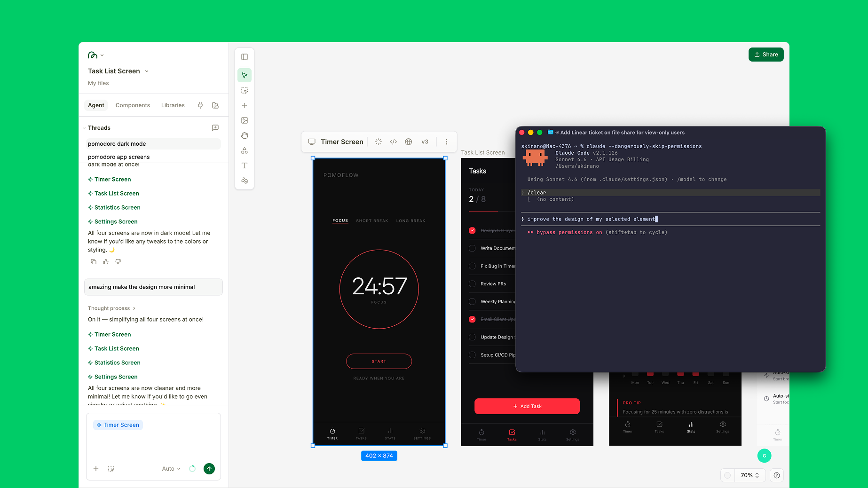Open the shapes tool
868x488 pixels.
(x=245, y=150)
